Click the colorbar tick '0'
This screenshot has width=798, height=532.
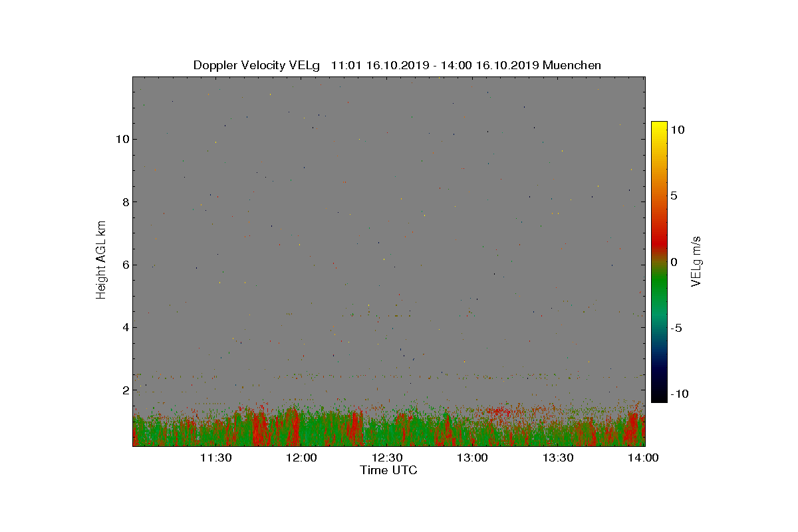(x=674, y=262)
